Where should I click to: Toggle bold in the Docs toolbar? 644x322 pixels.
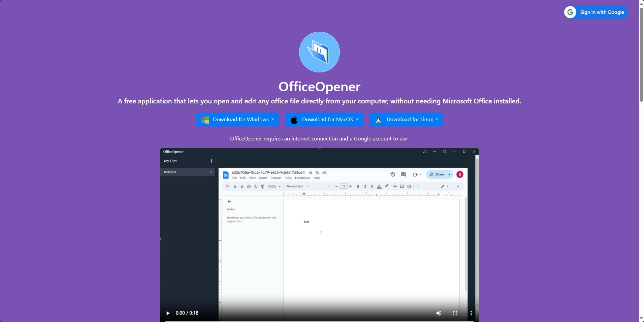coord(358,186)
